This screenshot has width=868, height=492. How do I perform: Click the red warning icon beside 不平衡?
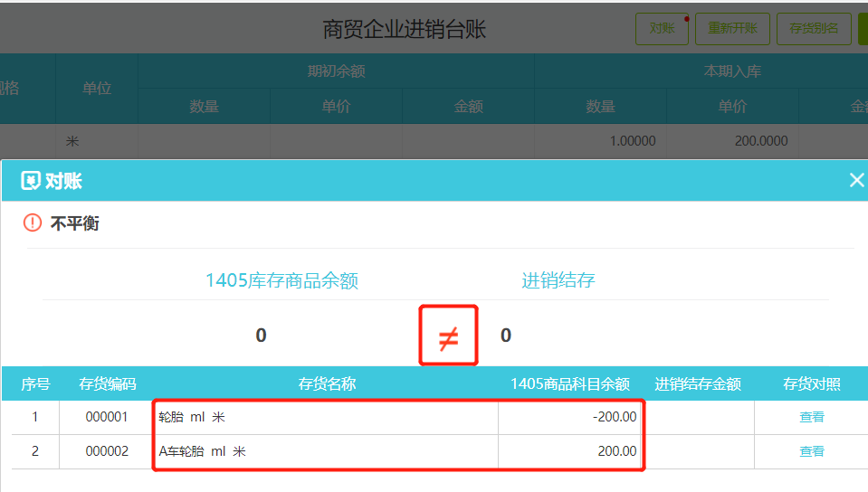pos(32,223)
